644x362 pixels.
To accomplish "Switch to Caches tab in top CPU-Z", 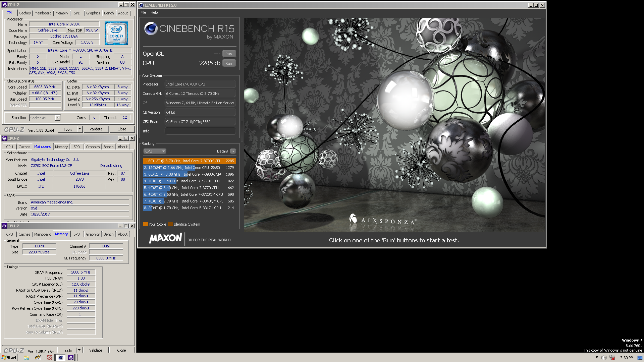I will pos(24,13).
